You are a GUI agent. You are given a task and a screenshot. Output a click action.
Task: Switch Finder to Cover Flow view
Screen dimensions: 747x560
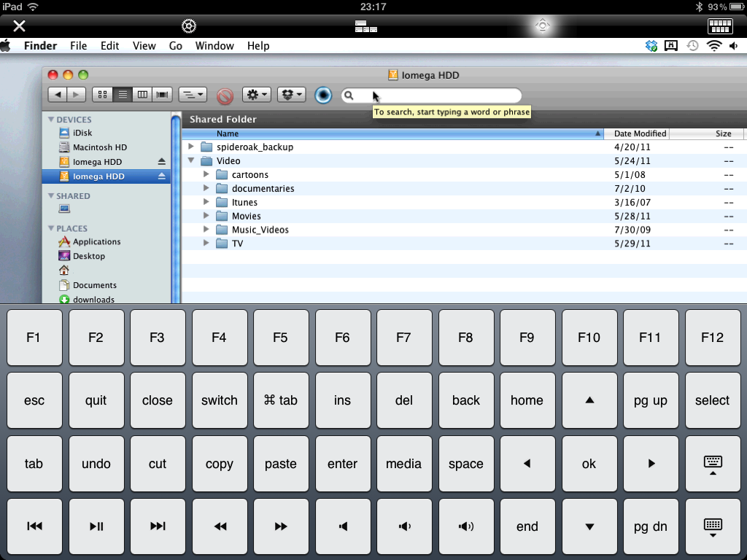(163, 95)
